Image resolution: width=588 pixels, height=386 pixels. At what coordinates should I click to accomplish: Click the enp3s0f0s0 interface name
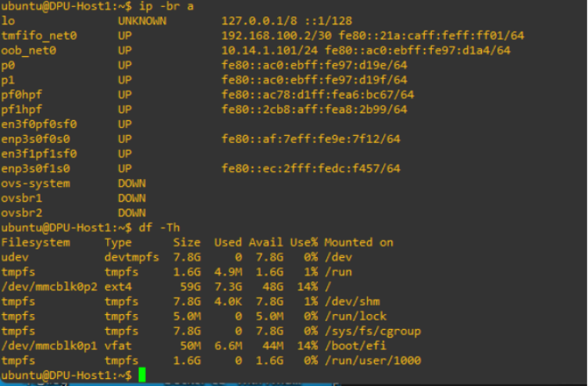pos(36,139)
